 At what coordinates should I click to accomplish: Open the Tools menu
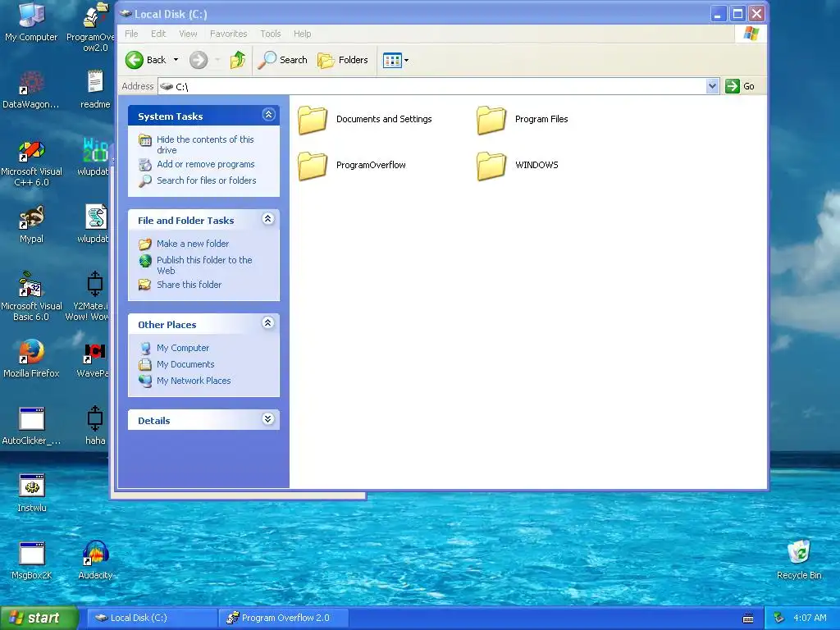[271, 34]
